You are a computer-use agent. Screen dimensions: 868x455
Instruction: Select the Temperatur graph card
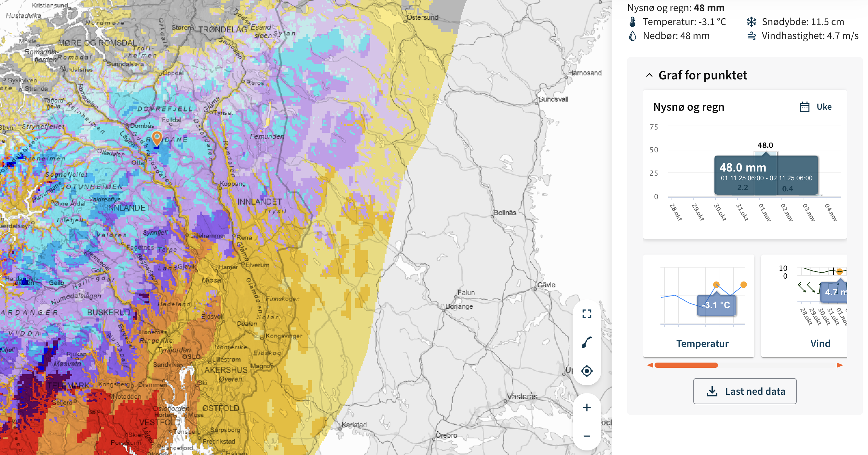pos(702,343)
